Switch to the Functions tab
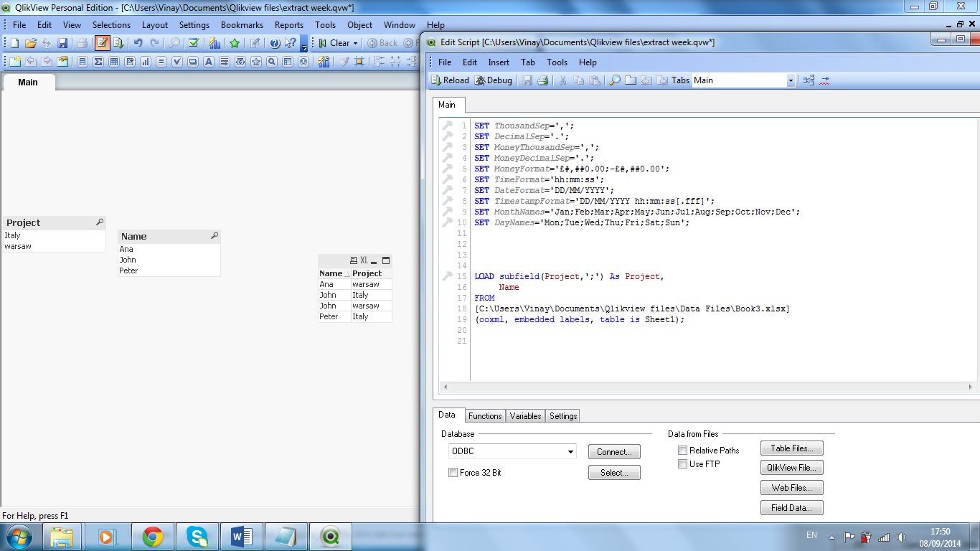 pos(485,416)
